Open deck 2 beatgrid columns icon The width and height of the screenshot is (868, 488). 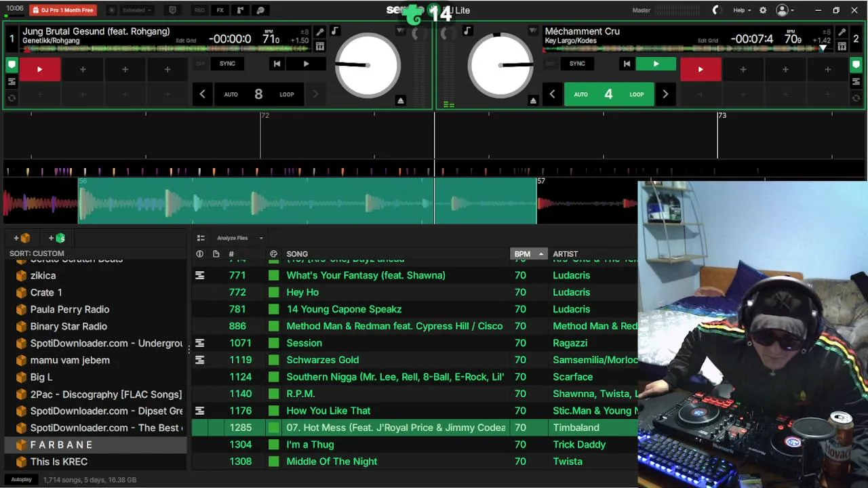pyautogui.click(x=842, y=46)
